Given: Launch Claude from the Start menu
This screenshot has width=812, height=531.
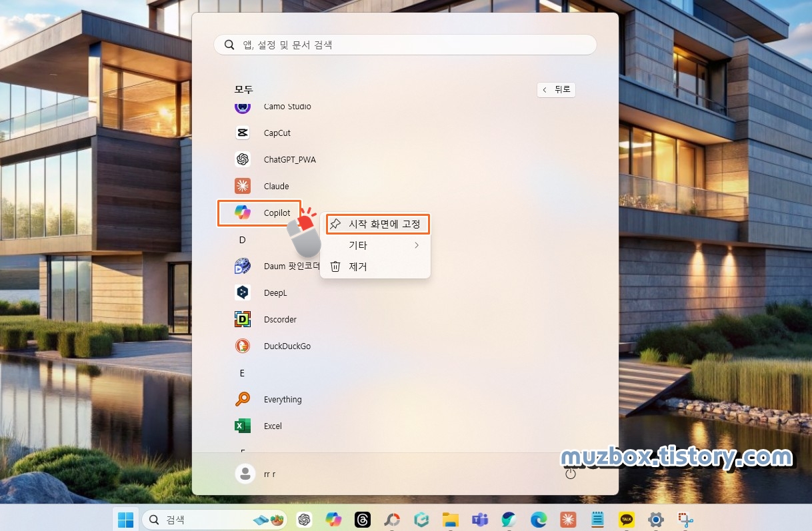Looking at the screenshot, I should tap(276, 186).
